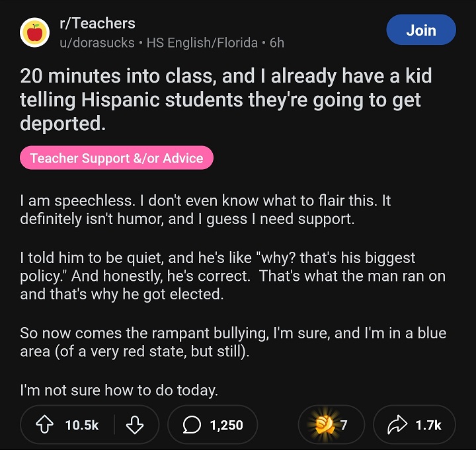Click the 6h post timestamp

click(276, 43)
